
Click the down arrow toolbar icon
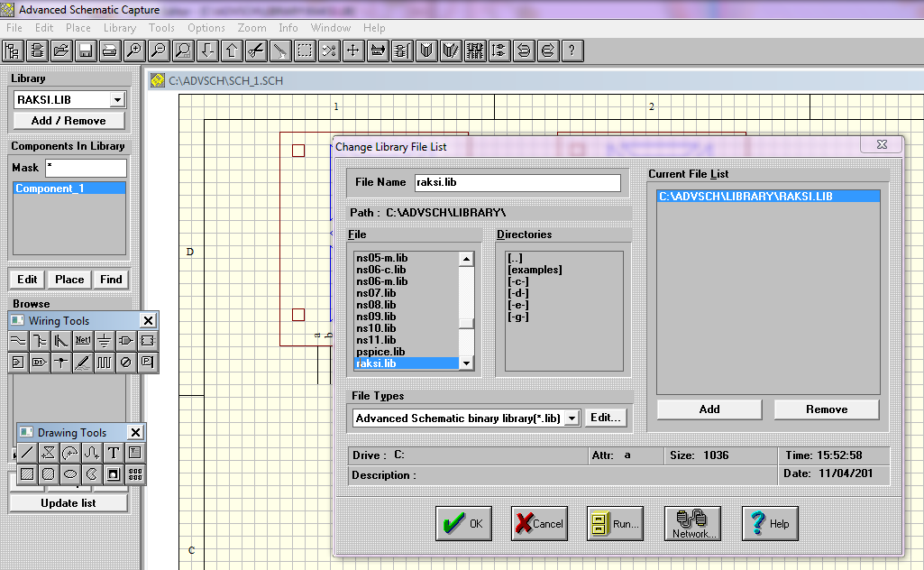[207, 51]
